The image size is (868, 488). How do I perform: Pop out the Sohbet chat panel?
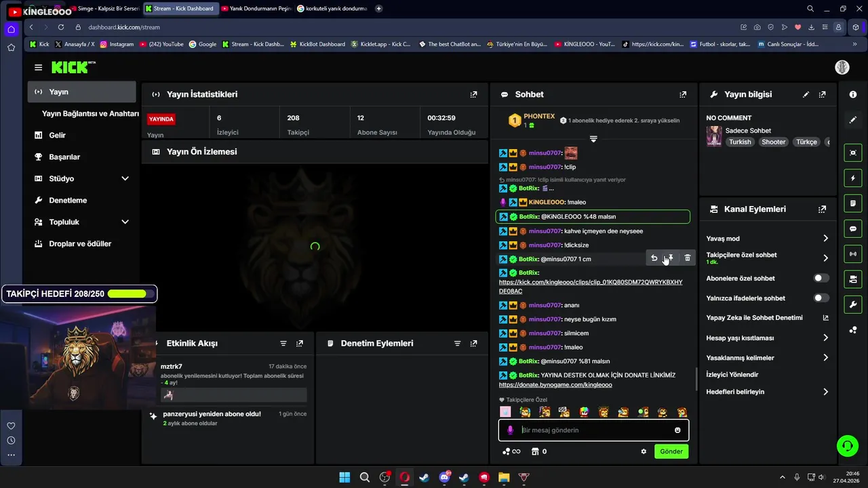click(x=683, y=94)
